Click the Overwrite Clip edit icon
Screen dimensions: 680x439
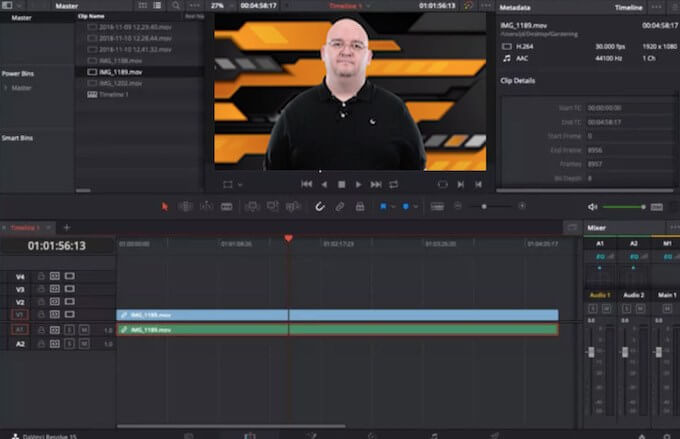coord(273,206)
